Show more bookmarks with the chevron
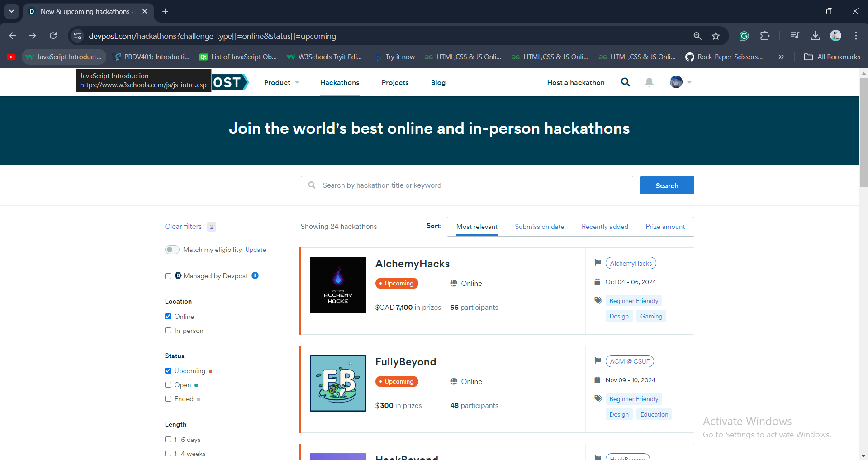Screen dimensions: 868x460 point(781,57)
